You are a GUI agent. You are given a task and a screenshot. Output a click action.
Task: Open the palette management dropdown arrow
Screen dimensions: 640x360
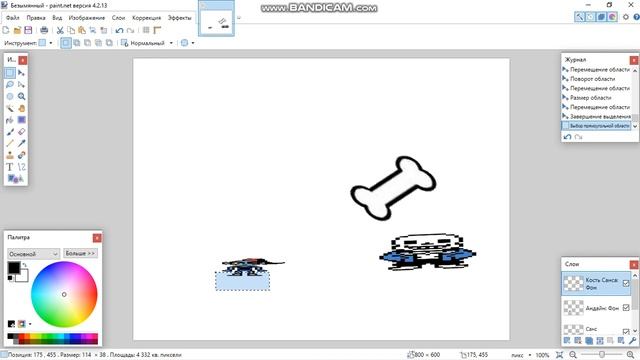(x=30, y=324)
